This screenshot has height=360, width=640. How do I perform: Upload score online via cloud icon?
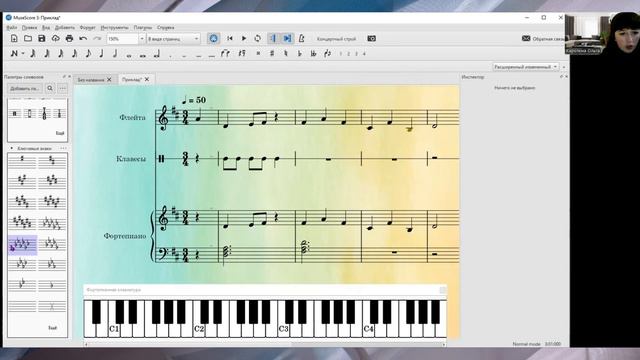click(x=56, y=39)
